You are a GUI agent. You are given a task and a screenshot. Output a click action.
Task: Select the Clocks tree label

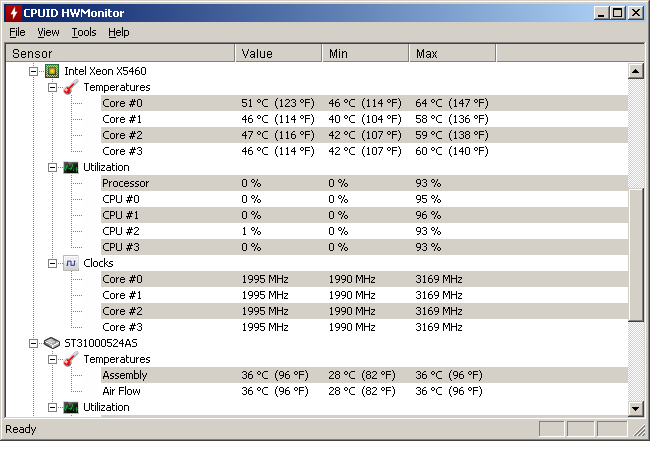click(x=98, y=263)
